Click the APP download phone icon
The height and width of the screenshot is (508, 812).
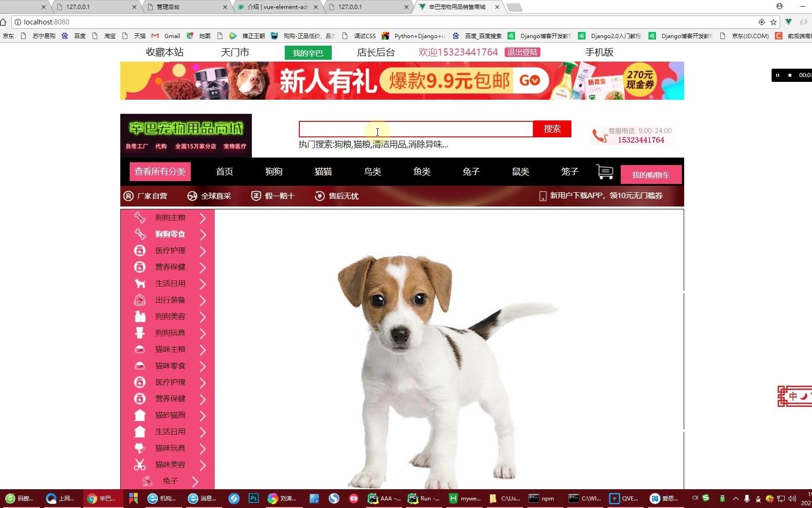pyautogui.click(x=542, y=196)
